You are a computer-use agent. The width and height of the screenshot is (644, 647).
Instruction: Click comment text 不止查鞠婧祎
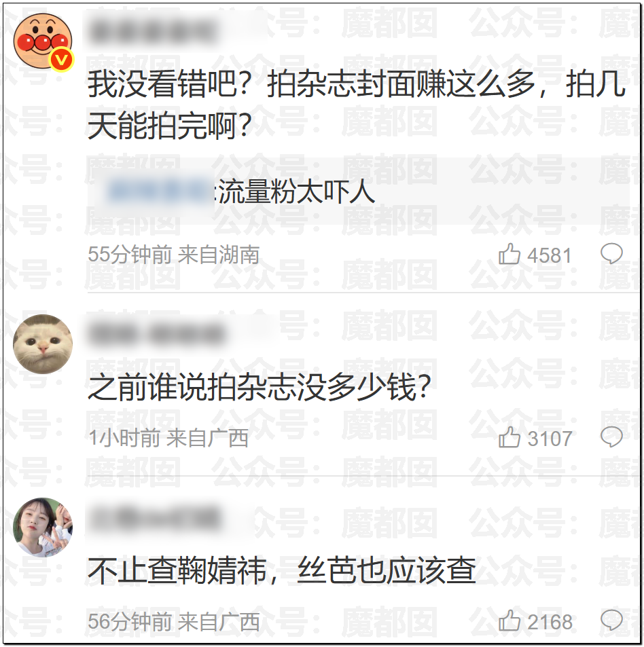pos(177,570)
